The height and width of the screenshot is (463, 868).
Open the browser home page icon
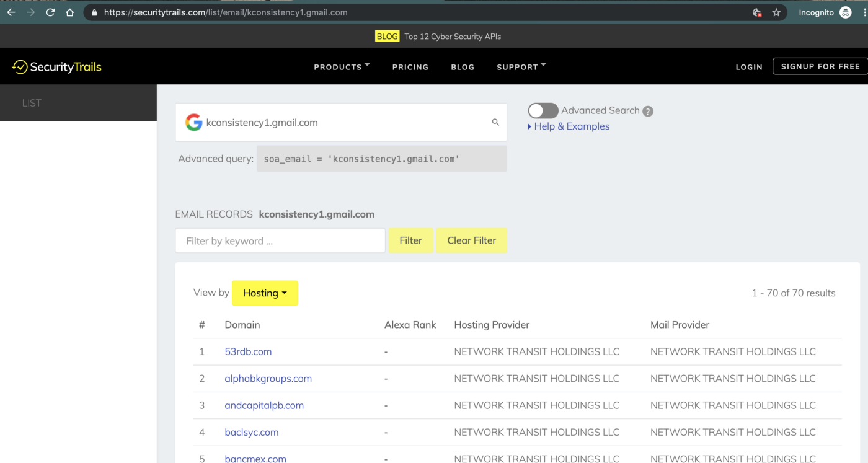click(x=70, y=12)
